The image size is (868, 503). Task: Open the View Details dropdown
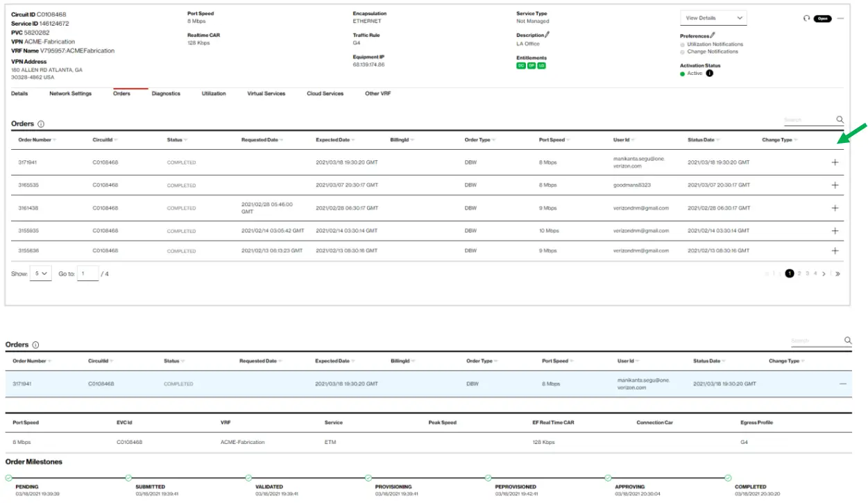pos(713,17)
